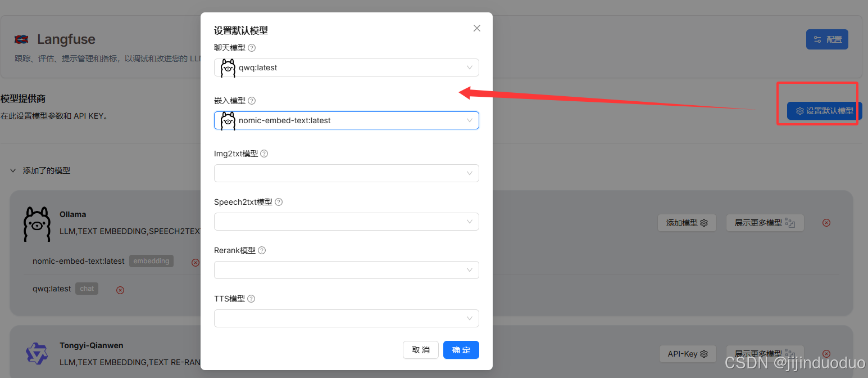Remove the Ollama provider card
Screen dimensions: 868x378
pyautogui.click(x=826, y=223)
